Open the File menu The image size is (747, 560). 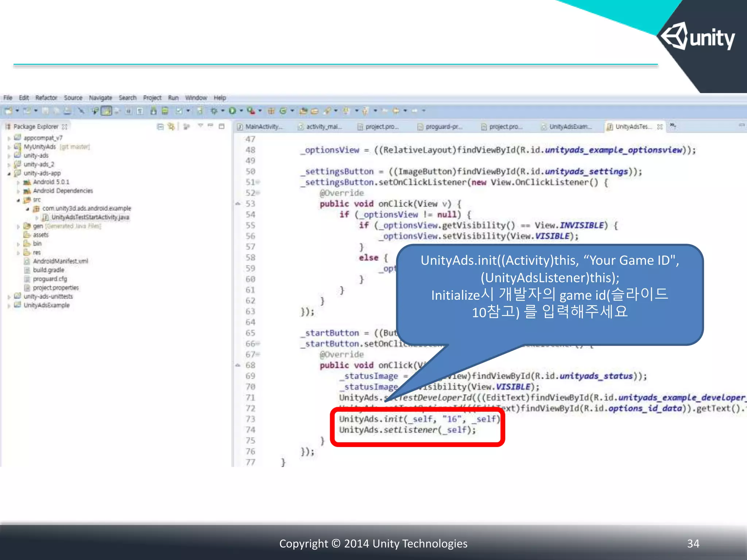8,98
